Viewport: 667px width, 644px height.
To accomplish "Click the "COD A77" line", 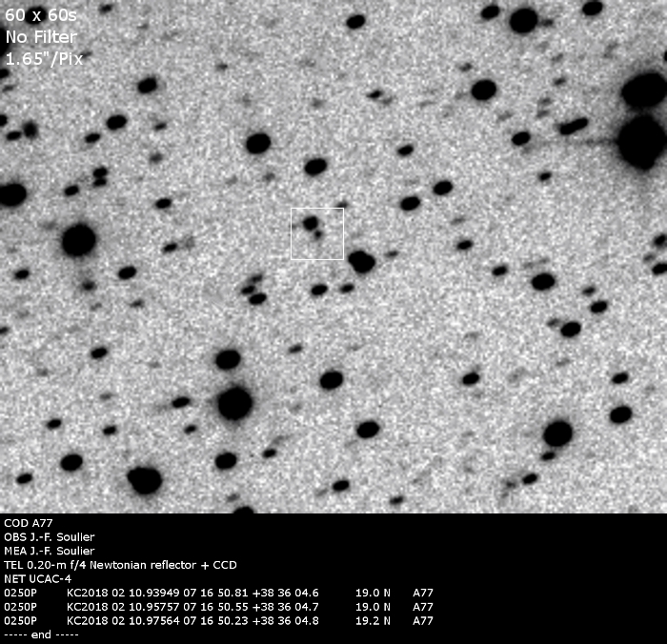I will tap(28, 524).
